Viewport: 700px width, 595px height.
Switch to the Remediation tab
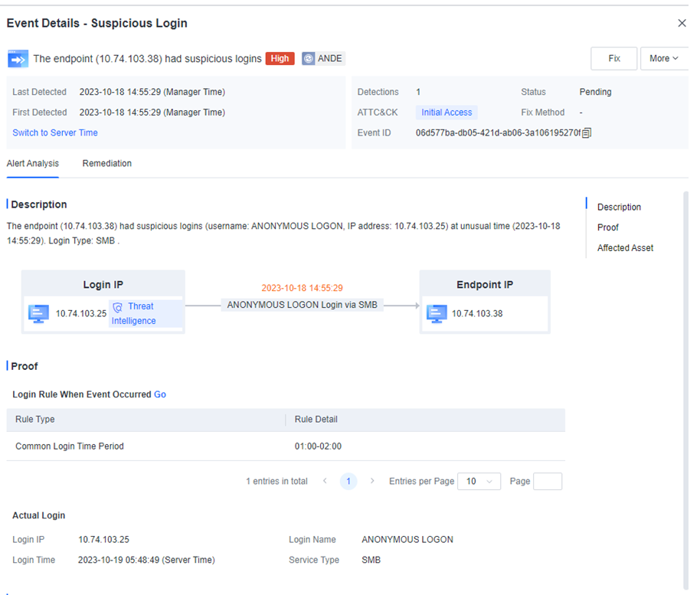(x=107, y=164)
